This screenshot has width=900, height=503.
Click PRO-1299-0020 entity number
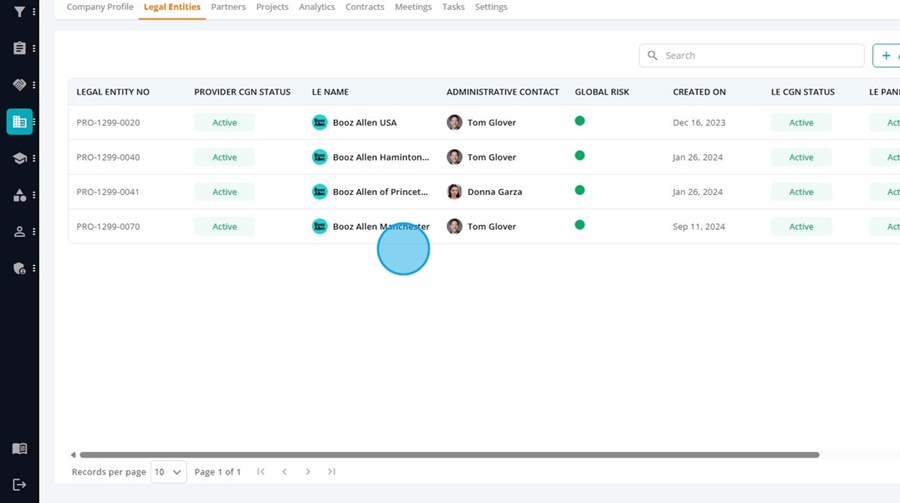[x=108, y=122]
